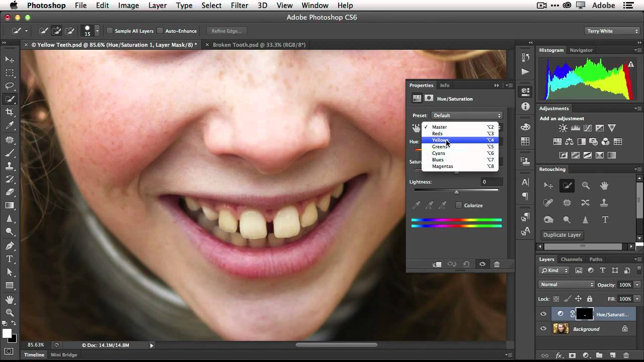The height and width of the screenshot is (362, 644).
Task: Hide the Background layer visibility
Action: tap(543, 329)
